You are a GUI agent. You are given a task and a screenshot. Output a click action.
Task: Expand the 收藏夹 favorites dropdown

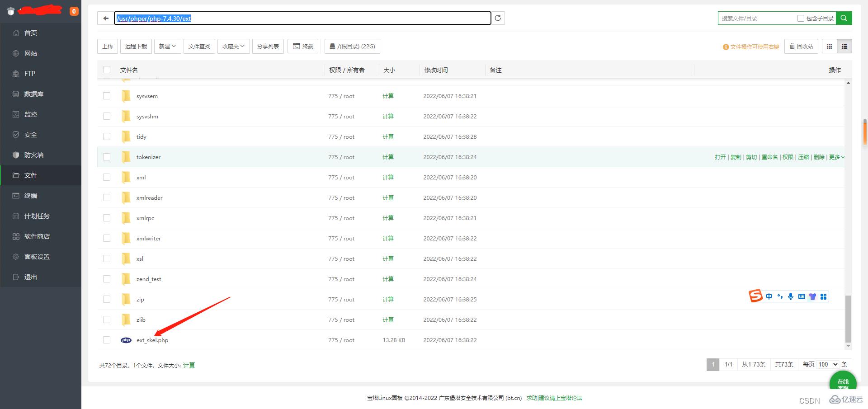pos(233,46)
